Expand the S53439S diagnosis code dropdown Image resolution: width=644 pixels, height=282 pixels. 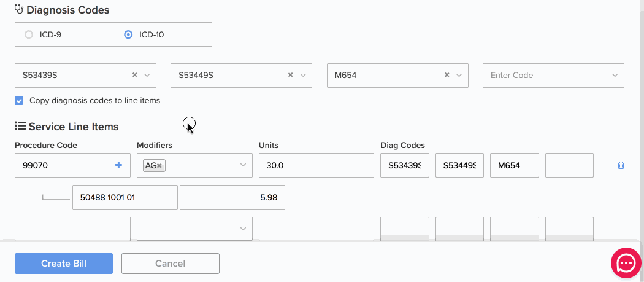click(147, 76)
